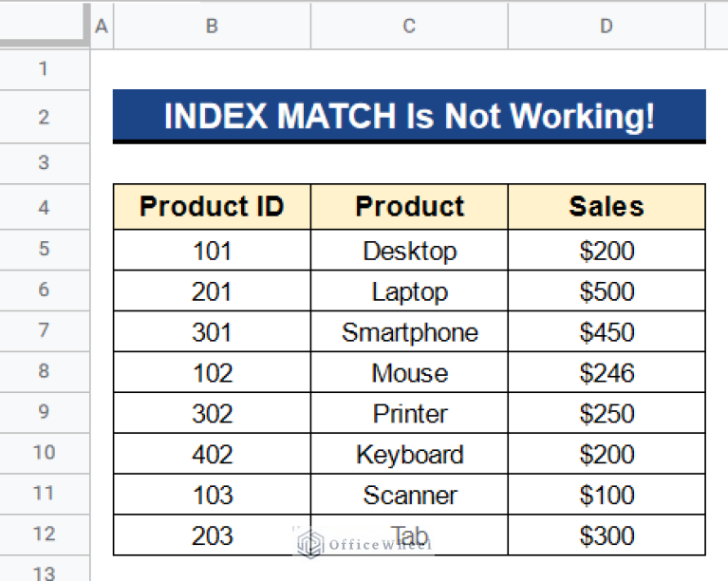The image size is (728, 581).
Task: Select row 8 header
Action: pyautogui.click(x=45, y=371)
